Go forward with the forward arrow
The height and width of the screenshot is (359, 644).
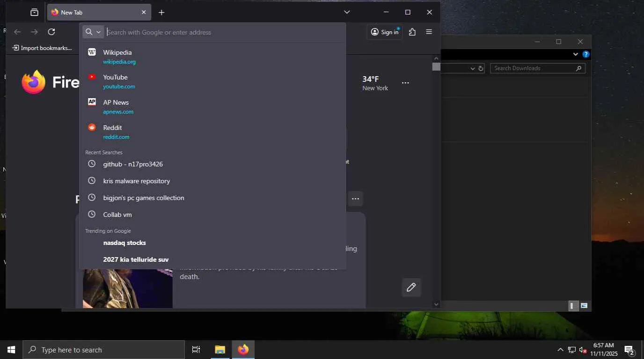click(34, 32)
